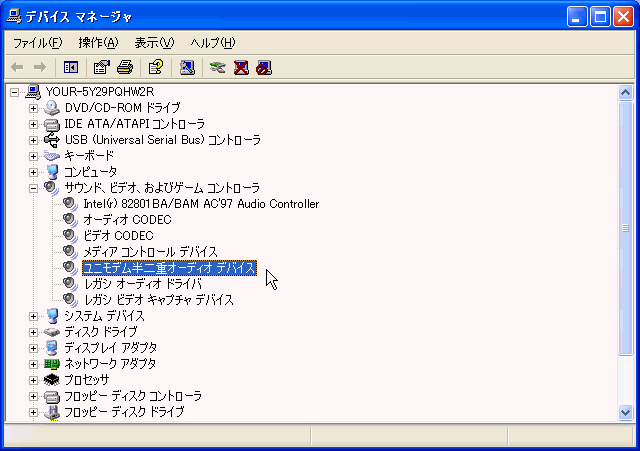Collapse the サウンド、ビデオ、およびゲーム コントローラ node
The height and width of the screenshot is (451, 640).
[33, 188]
